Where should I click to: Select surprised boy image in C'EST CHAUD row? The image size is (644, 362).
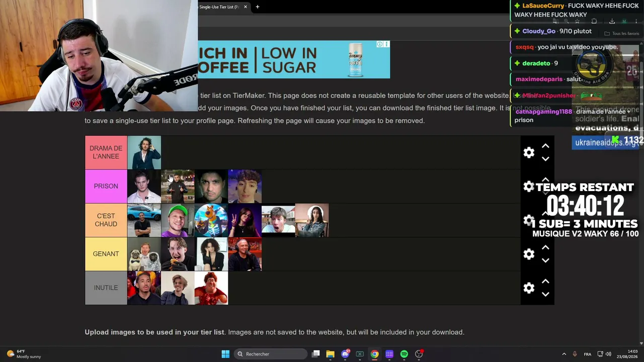coord(278,220)
